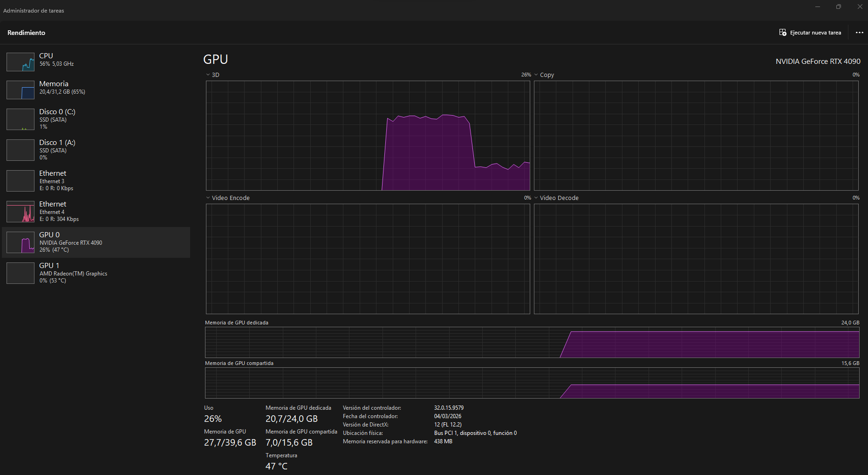This screenshot has width=868, height=475.
Task: Select the Ethernet 4 thumbnail graph
Action: click(x=21, y=212)
